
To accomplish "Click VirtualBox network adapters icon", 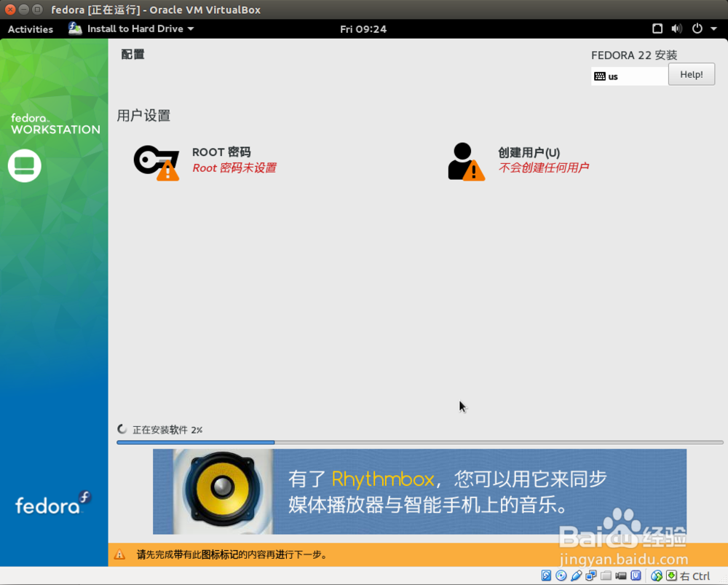I will 591,576.
